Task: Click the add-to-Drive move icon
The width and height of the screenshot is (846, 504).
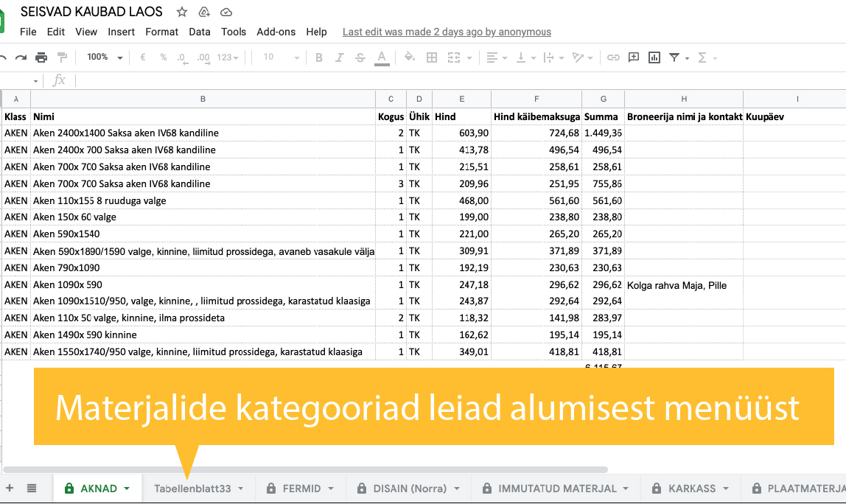Action: point(204,12)
